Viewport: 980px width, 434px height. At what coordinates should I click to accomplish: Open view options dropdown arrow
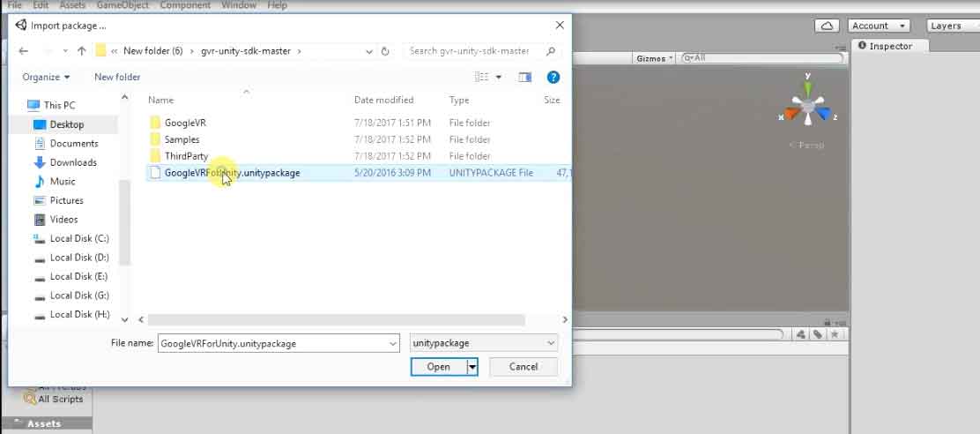click(499, 77)
